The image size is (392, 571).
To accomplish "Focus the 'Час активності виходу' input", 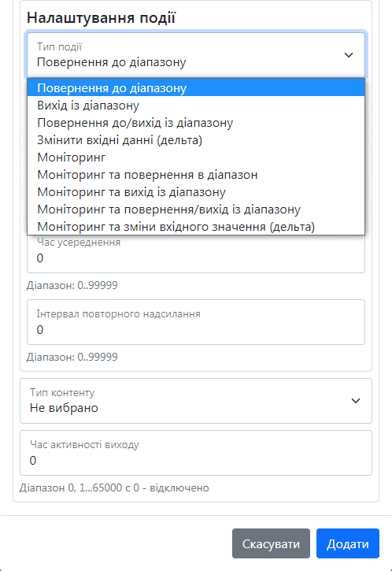I will tap(196, 453).
